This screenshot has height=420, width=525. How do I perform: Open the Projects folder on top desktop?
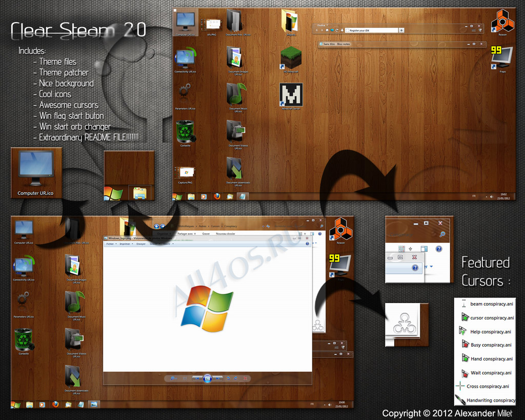pyautogui.click(x=291, y=22)
